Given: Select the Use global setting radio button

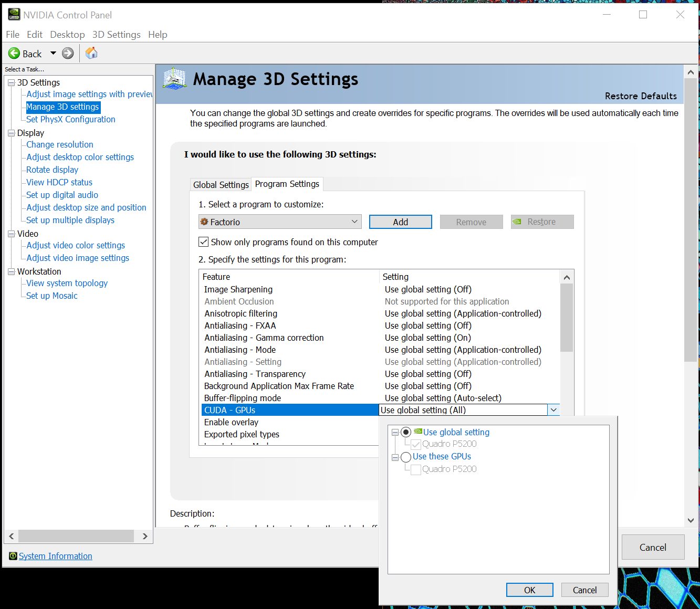Looking at the screenshot, I should (406, 432).
